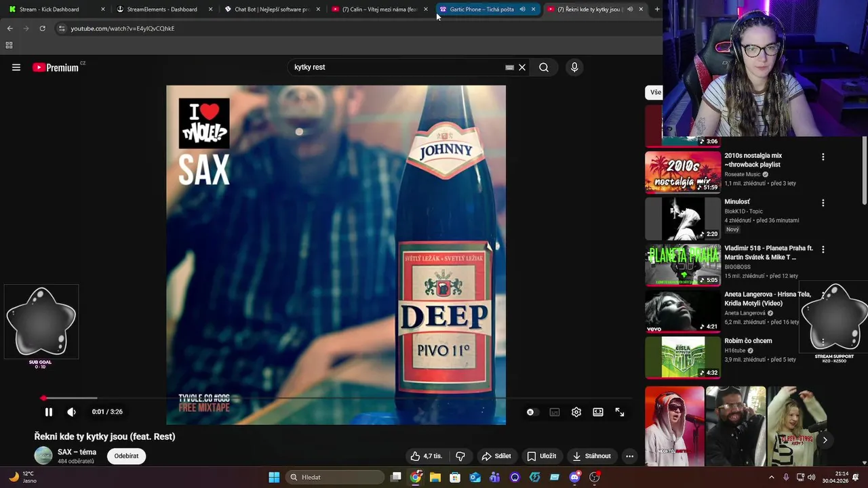Click the youtube.com address bar URL
The width and height of the screenshot is (868, 488).
(x=123, y=28)
